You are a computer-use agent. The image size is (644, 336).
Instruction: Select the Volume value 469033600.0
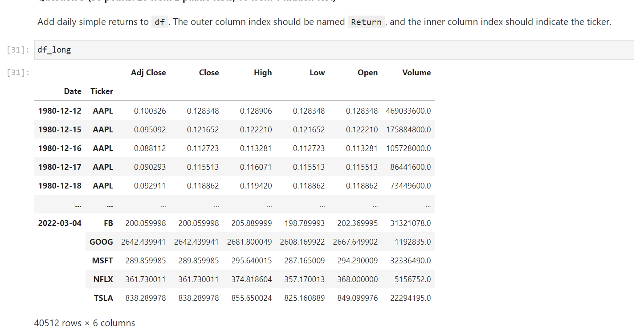pos(408,111)
